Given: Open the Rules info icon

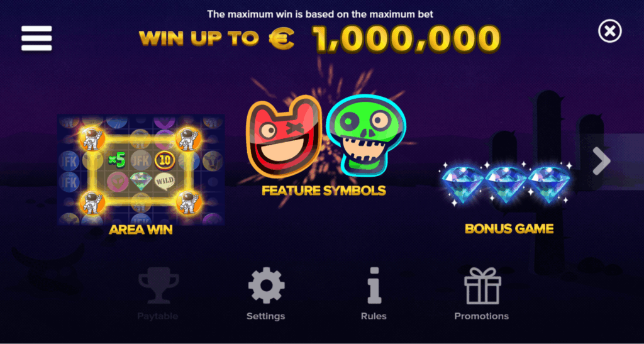Looking at the screenshot, I should [374, 286].
